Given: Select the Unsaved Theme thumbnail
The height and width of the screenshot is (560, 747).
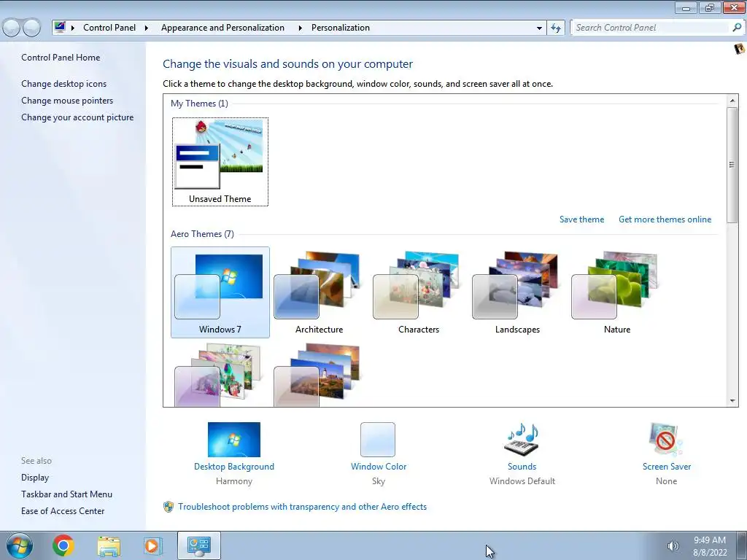Looking at the screenshot, I should 220,162.
